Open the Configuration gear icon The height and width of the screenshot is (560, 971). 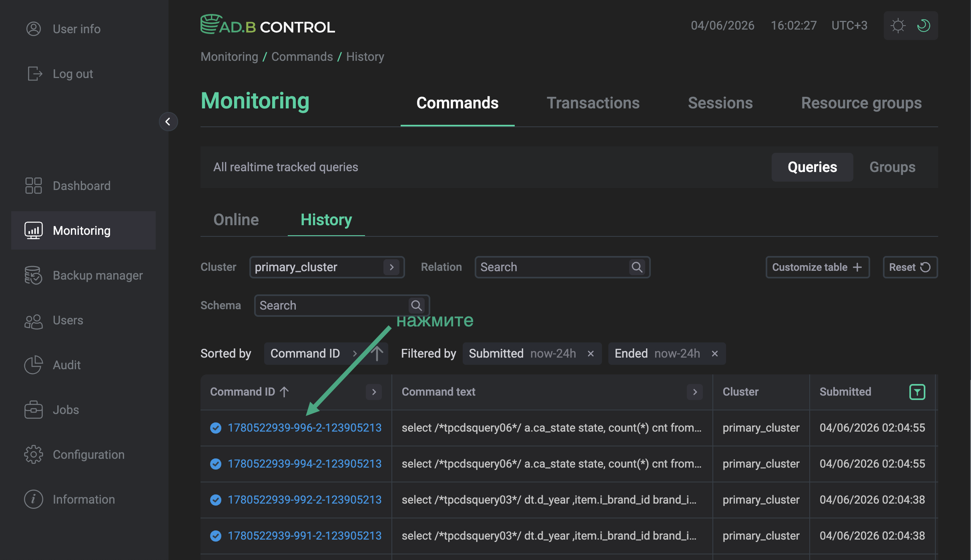tap(34, 454)
